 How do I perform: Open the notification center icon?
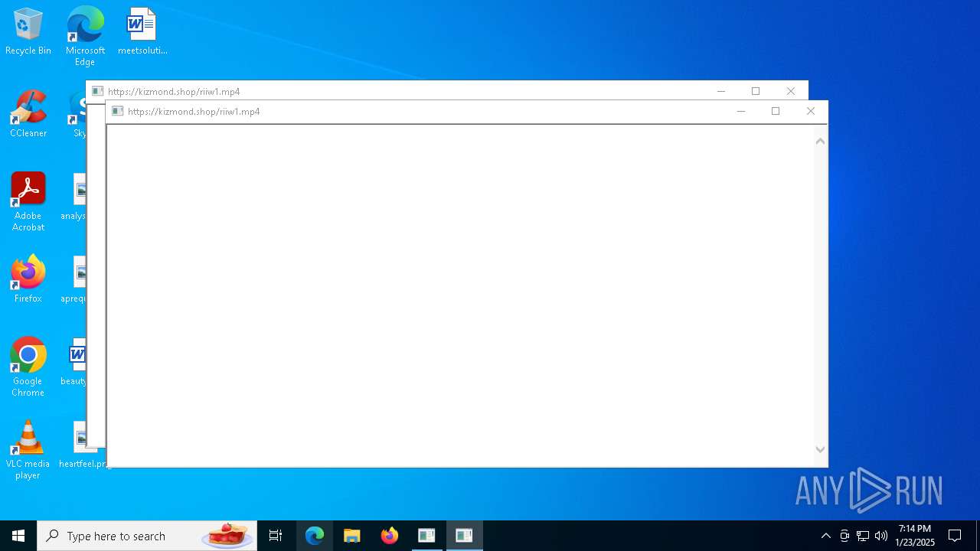955,536
